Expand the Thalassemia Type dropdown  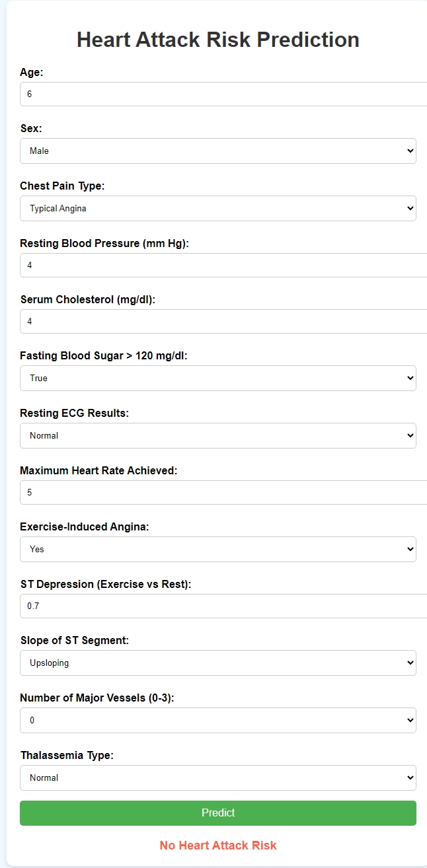218,778
